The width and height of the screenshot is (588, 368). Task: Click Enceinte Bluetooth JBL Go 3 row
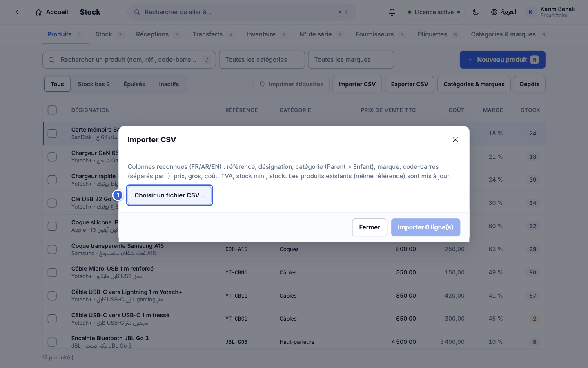tap(294, 340)
